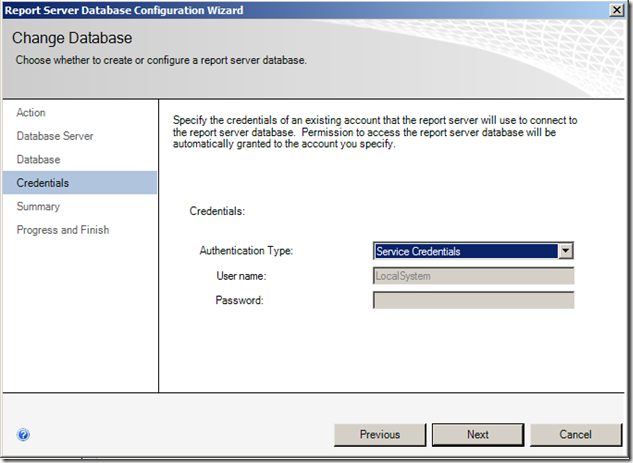
Task: Go to the Database Server step
Action: click(55, 136)
